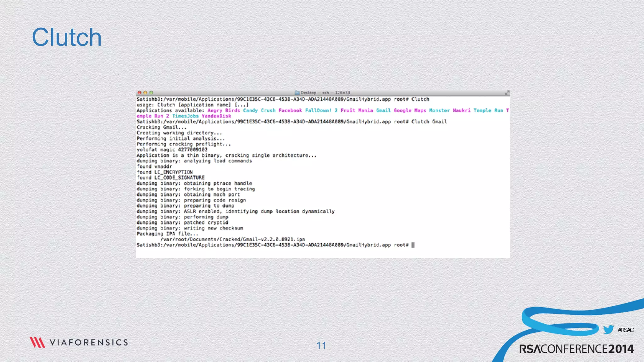The image size is (644, 362).
Task: Click the cracked Gmail .ipa file path
Action: (x=233, y=239)
